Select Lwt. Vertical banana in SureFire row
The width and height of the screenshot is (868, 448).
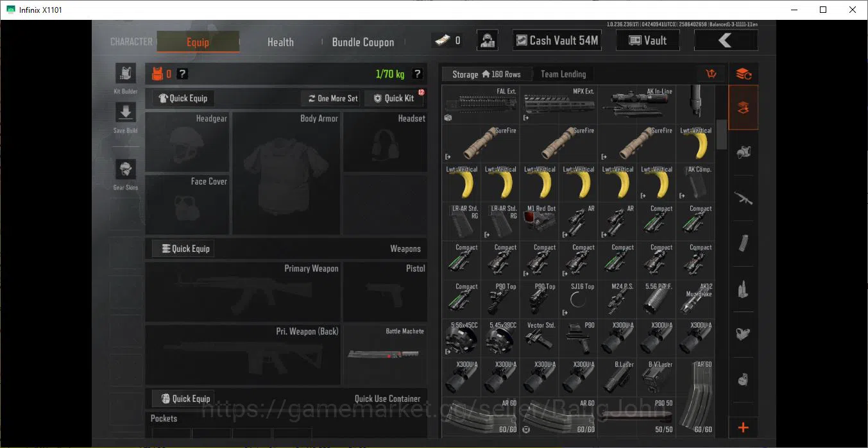coord(696,144)
